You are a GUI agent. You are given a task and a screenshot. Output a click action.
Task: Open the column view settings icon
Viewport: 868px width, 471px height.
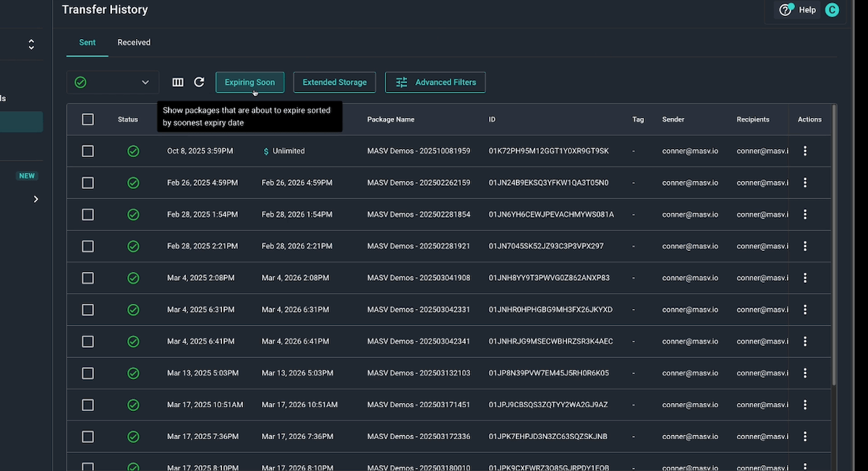[178, 82]
